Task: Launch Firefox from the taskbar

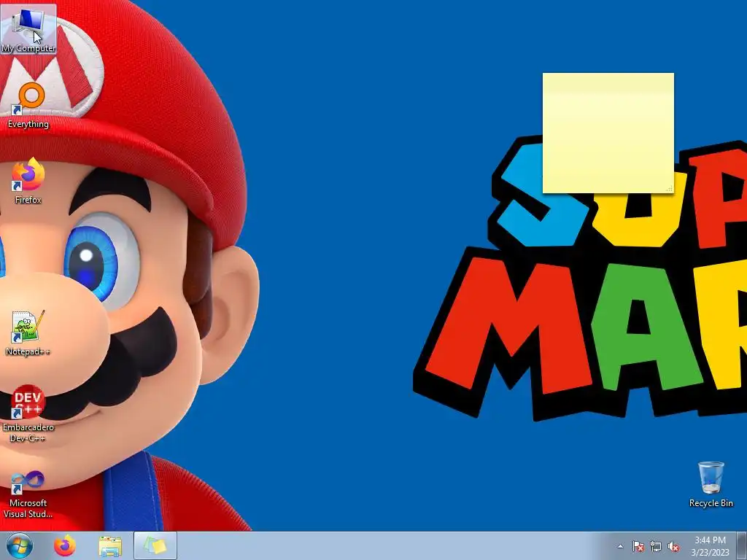Action: pyautogui.click(x=65, y=545)
